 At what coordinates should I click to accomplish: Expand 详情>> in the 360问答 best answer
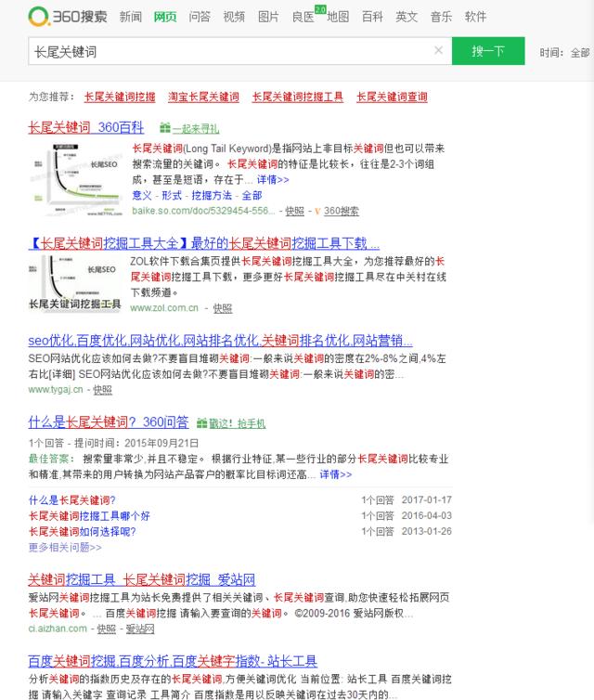click(336, 474)
